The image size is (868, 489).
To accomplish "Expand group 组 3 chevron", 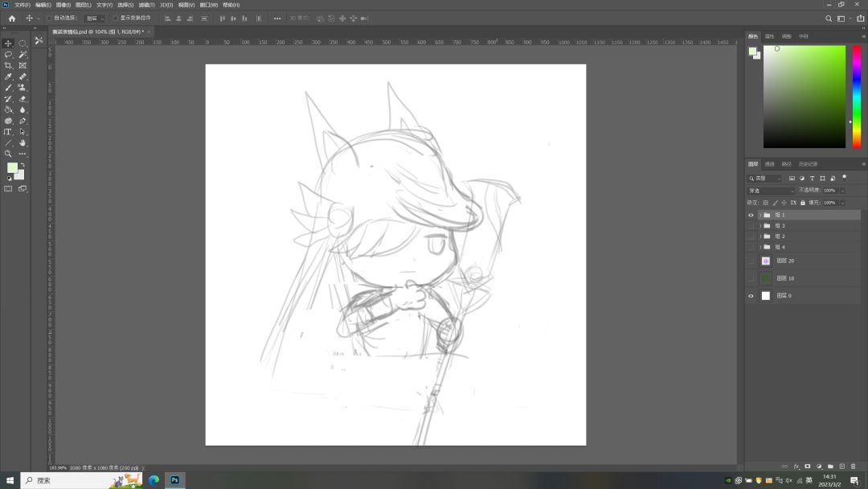I will pyautogui.click(x=760, y=226).
